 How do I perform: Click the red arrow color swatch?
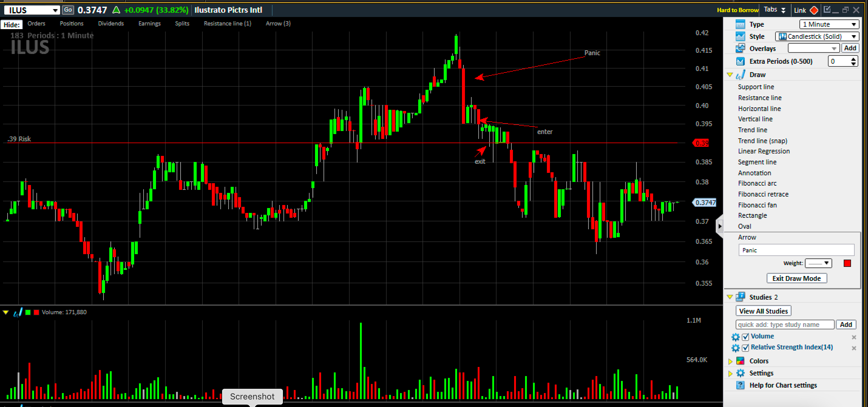[847, 263]
